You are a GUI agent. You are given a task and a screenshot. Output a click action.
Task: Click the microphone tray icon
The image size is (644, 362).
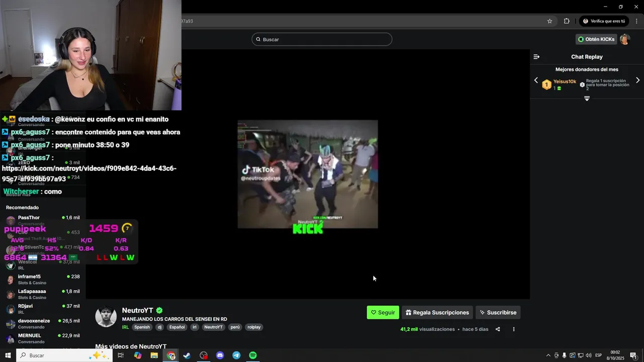click(565, 355)
